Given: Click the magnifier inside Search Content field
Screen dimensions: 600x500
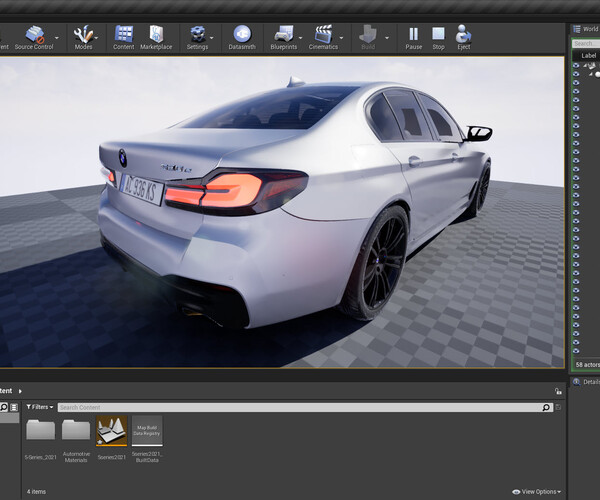Looking at the screenshot, I should [x=546, y=407].
